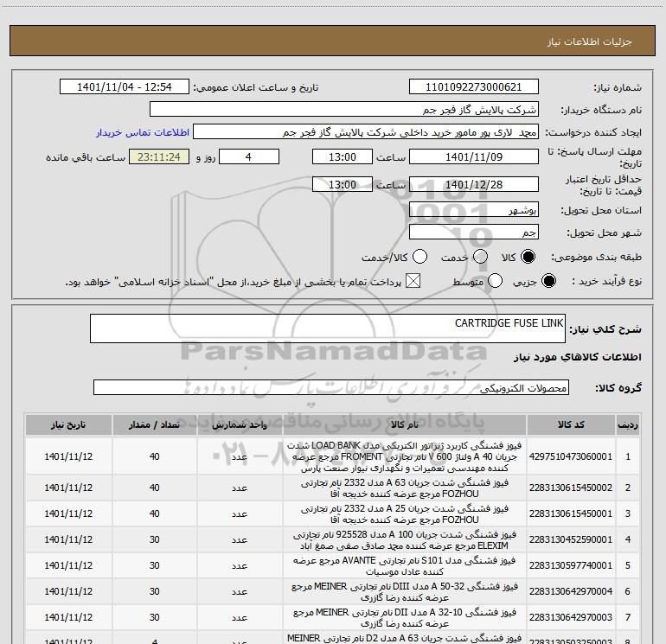Click the MEINER DIII 50-32 A description
Viewport: 666px width, 644px height.
405,592
